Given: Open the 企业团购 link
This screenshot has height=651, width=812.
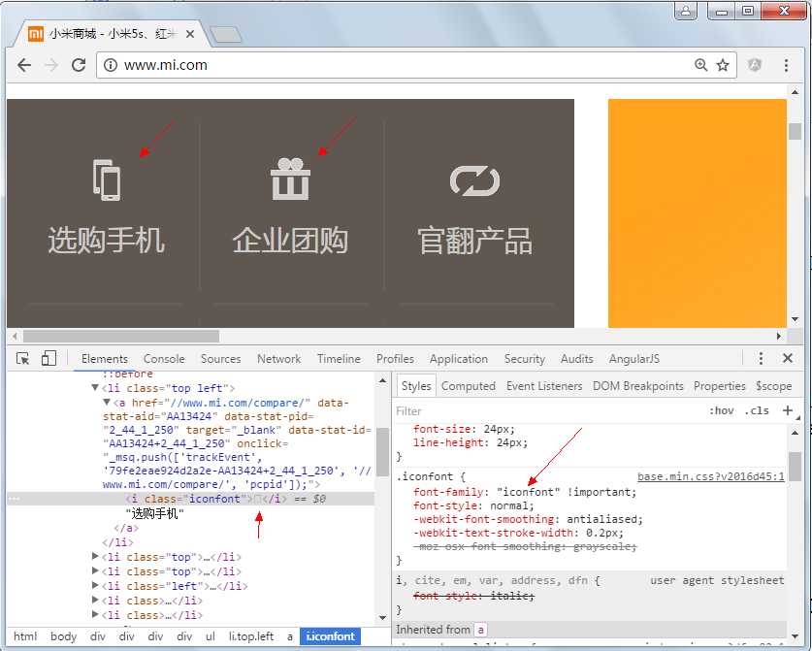Looking at the screenshot, I should [290, 240].
